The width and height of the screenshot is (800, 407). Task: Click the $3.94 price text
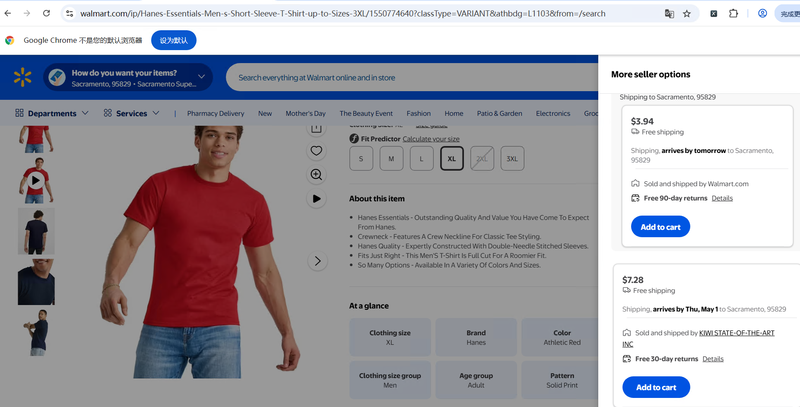(x=642, y=121)
